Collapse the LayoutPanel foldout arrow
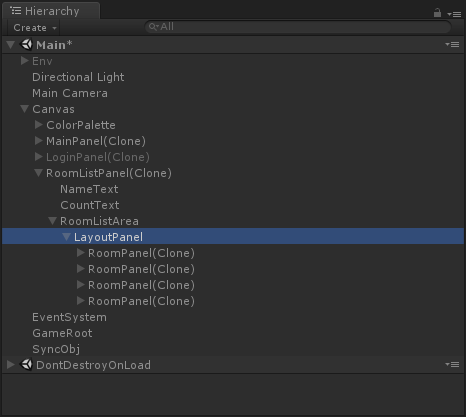 tap(66, 237)
